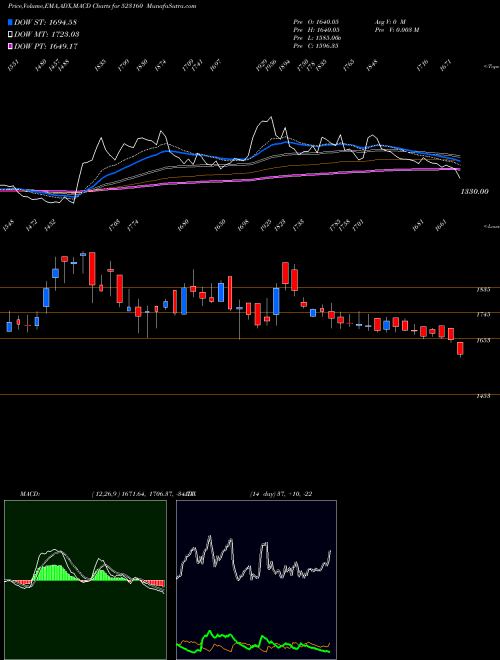Screen dimensions: 500x660
Task: Click the last red candle at the chart's far right
Action: pyautogui.click(x=460, y=349)
